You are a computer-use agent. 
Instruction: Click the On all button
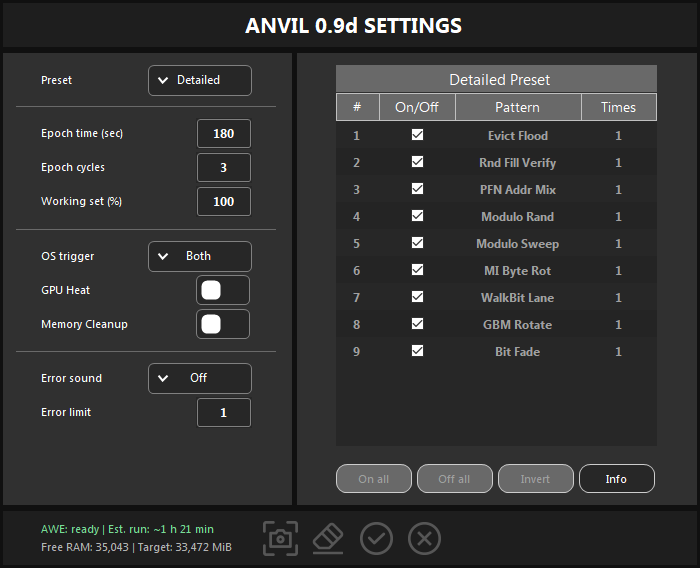tap(374, 479)
